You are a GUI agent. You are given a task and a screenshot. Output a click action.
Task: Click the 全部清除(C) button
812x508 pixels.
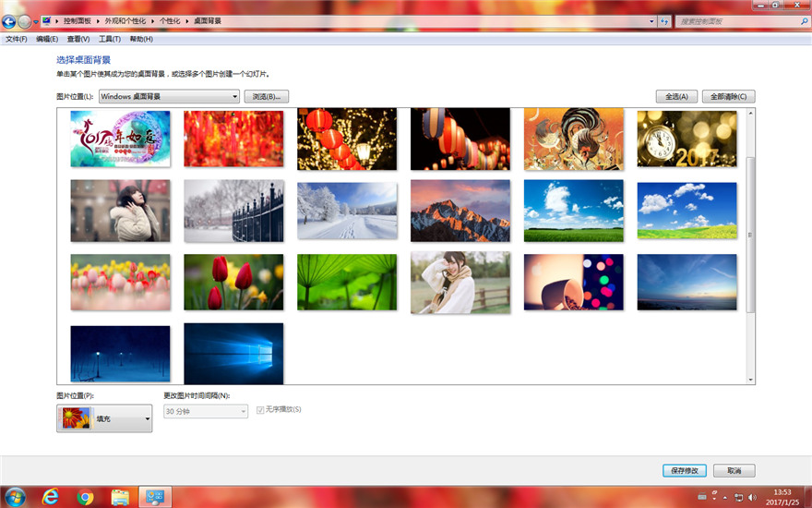[729, 96]
